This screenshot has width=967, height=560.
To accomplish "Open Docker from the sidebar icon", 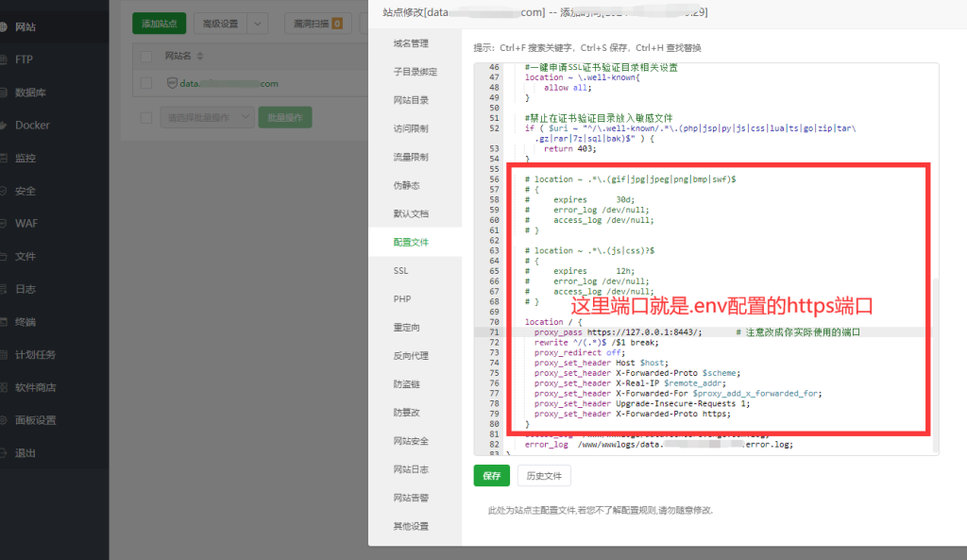I will [3, 126].
